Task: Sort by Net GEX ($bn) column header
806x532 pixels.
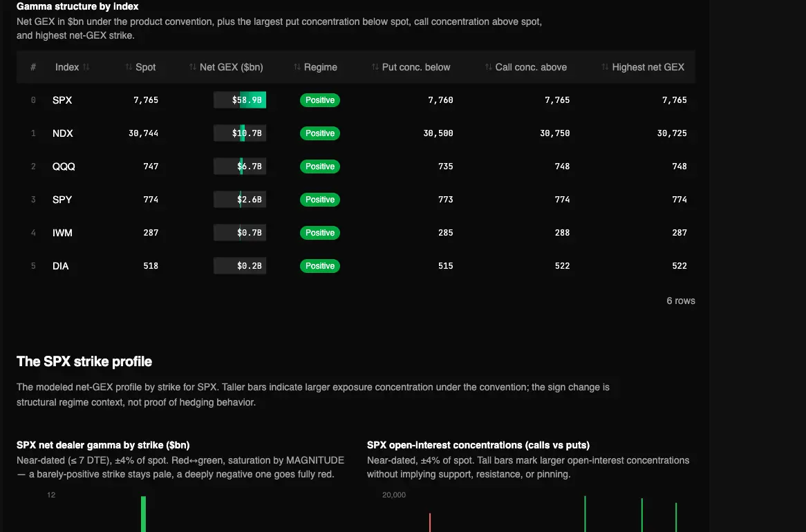Action: pyautogui.click(x=225, y=67)
